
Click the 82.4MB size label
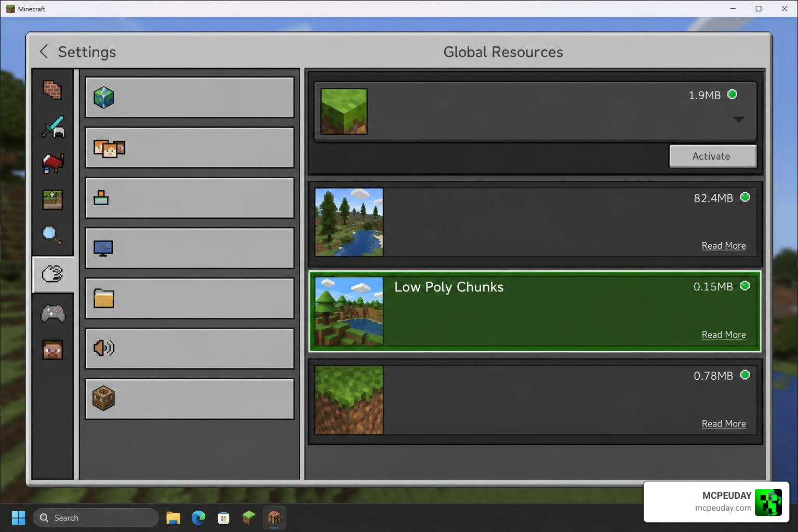pos(713,198)
